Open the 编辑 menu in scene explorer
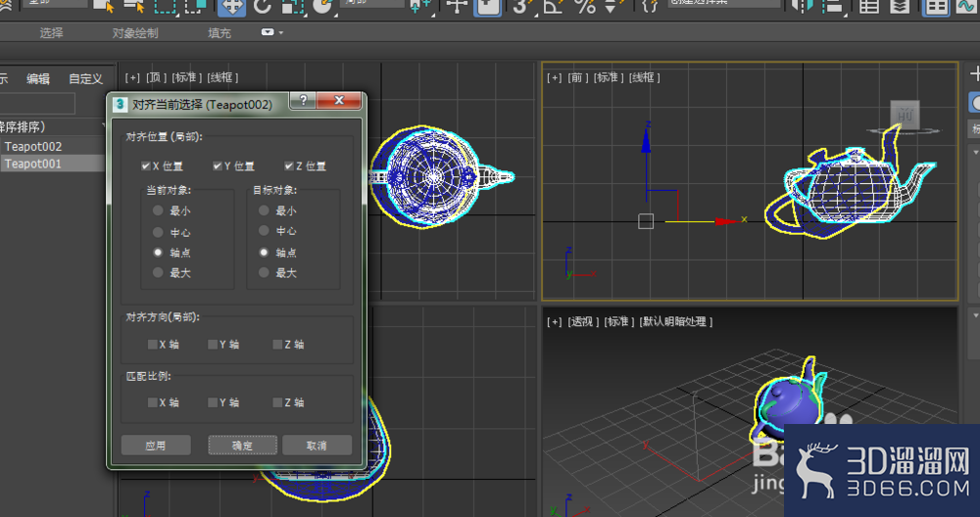Screen dimensions: 980x517 pos(38,78)
